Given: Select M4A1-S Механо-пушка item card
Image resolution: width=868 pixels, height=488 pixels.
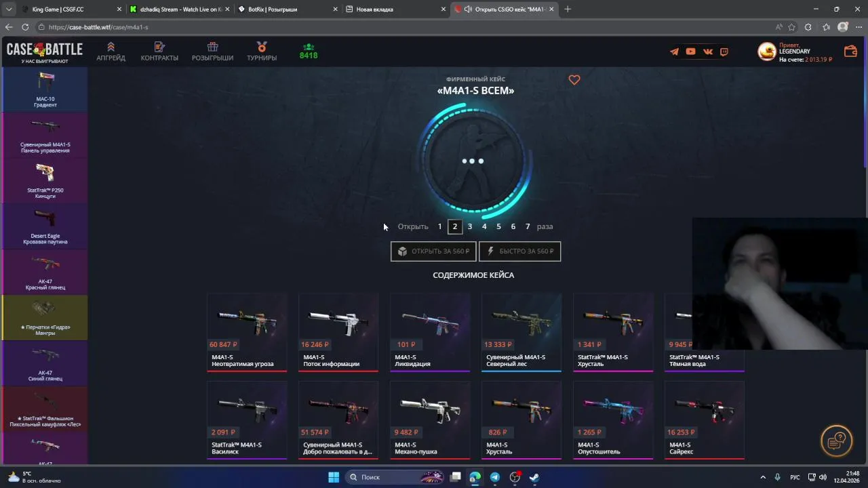Looking at the screenshot, I should (x=430, y=420).
